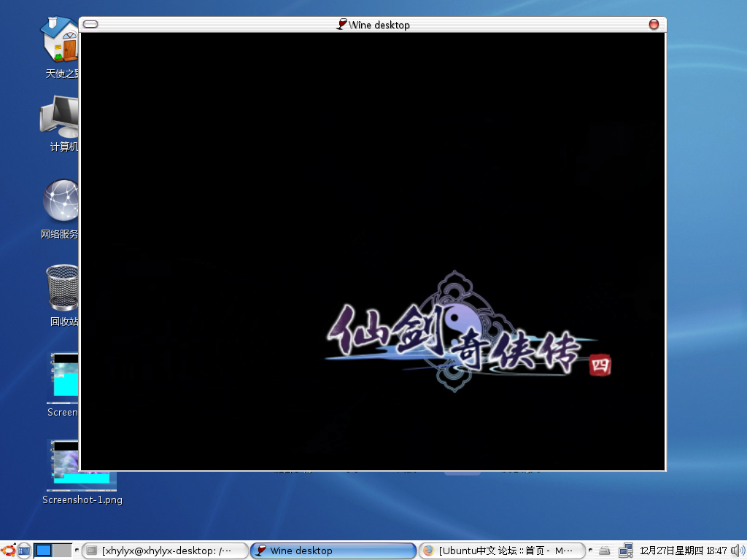
Task: Switch to the second (gray) workspace
Action: (62, 551)
